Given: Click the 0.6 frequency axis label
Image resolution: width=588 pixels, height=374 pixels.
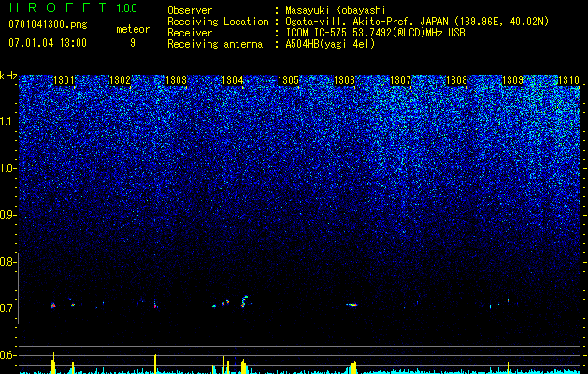Looking at the screenshot, I should point(7,355).
